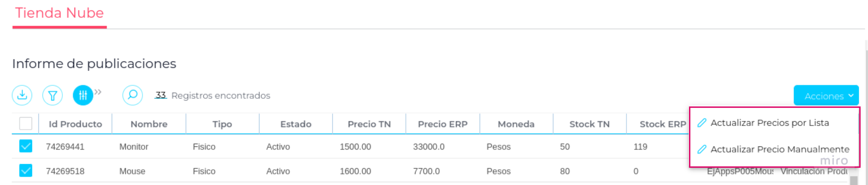Toggle the select-all header checkbox

[26, 124]
